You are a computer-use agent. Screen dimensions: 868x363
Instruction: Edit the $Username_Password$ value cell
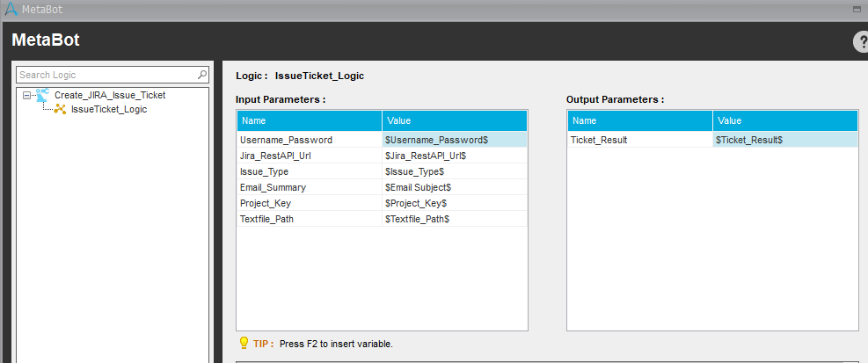tap(454, 140)
